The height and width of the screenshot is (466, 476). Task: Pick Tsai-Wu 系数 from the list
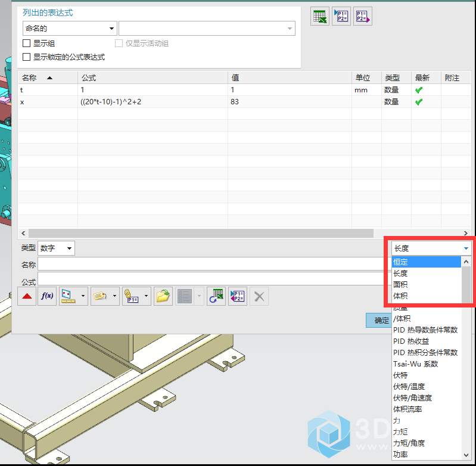coord(427,364)
